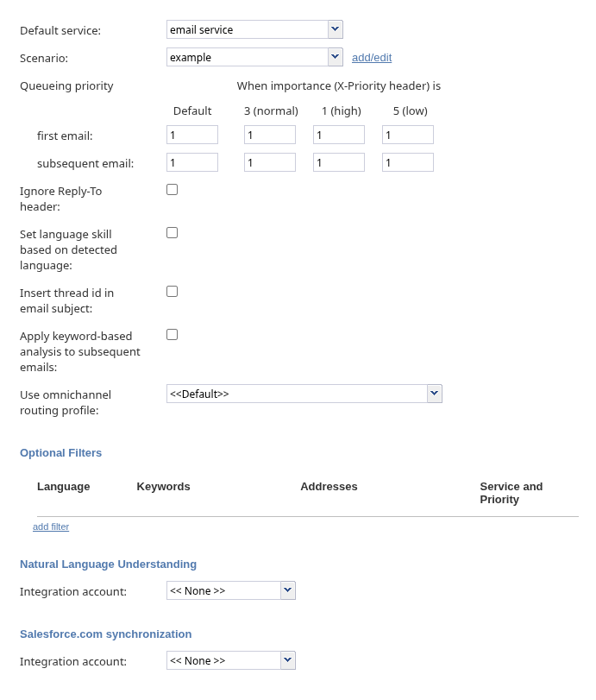Screen dimensions: 596x700
Task: Open Salesforce.com synchronization integration account dropdown
Action: [x=231, y=661]
